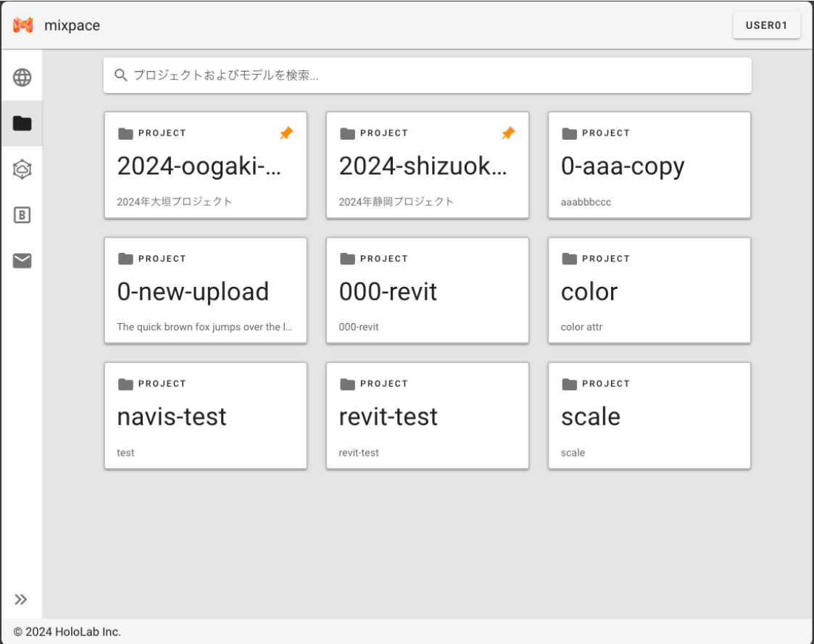Image resolution: width=814 pixels, height=644 pixels.
Task: Open the revit-test project card
Action: 427,417
